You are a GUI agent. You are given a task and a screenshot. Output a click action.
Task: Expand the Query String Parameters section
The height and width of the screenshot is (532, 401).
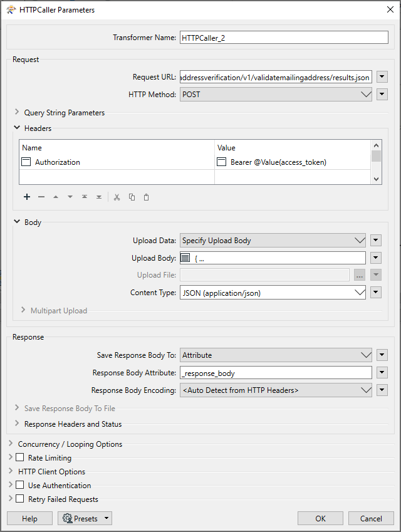click(17, 113)
